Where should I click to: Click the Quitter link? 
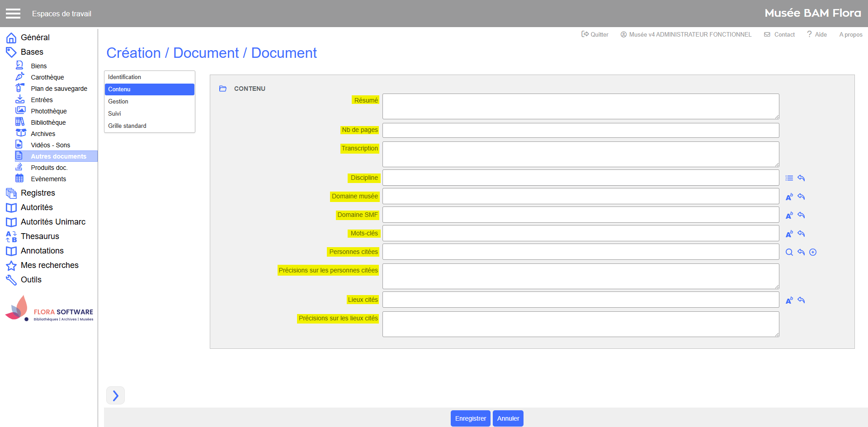595,35
